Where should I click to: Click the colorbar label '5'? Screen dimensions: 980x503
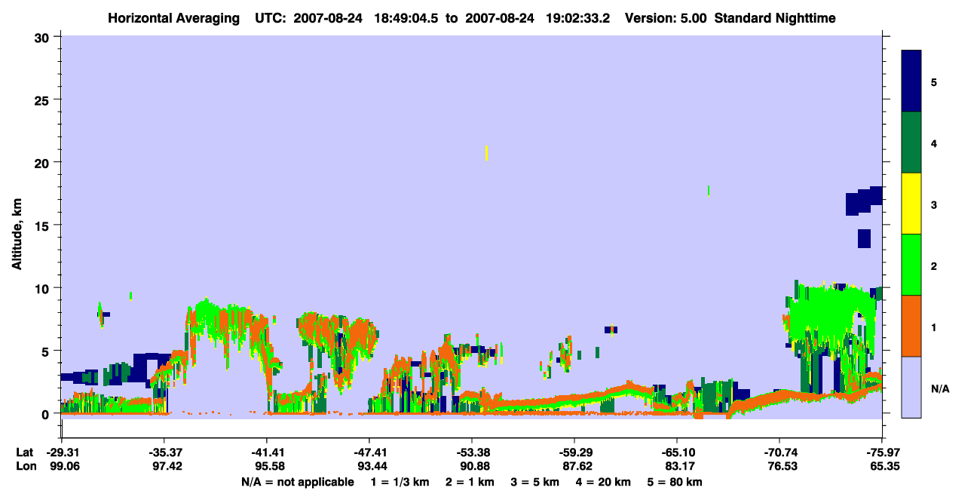click(934, 81)
